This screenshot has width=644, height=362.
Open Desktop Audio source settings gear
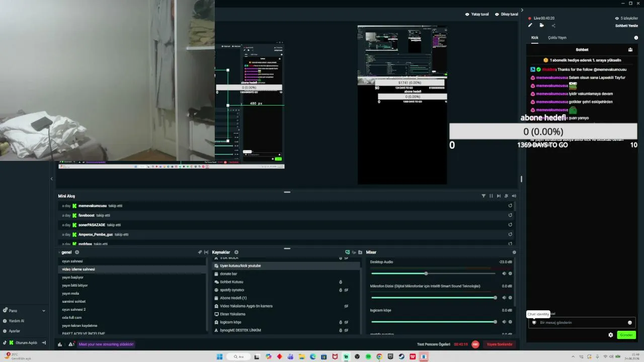(510, 274)
